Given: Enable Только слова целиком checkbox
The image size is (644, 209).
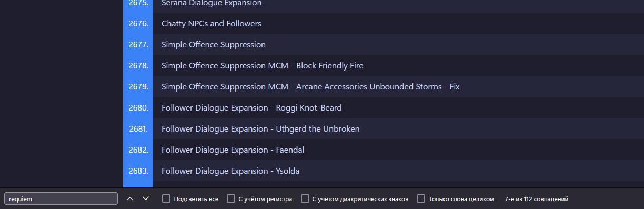Looking at the screenshot, I should pyautogui.click(x=421, y=198).
